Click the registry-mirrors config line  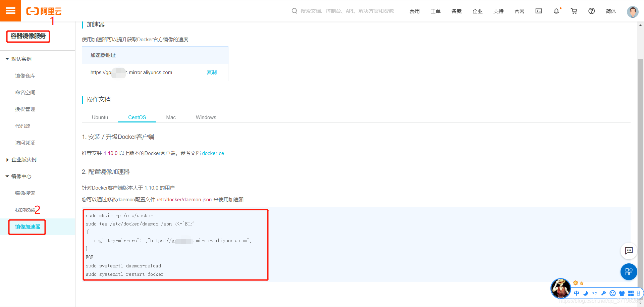171,241
